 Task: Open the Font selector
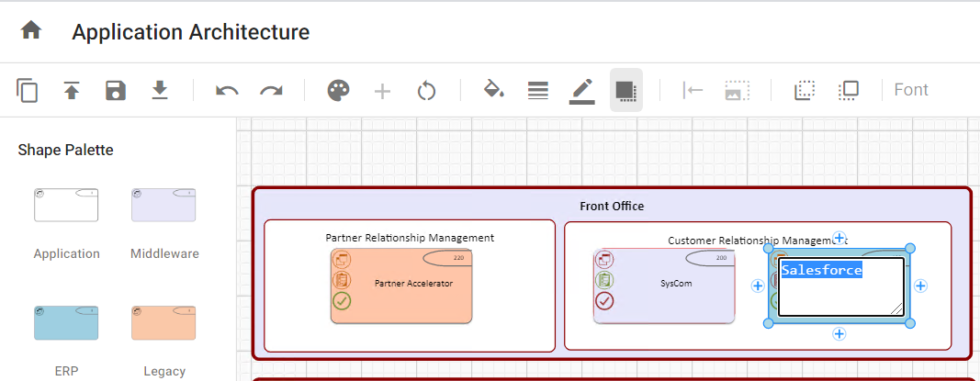click(x=911, y=90)
